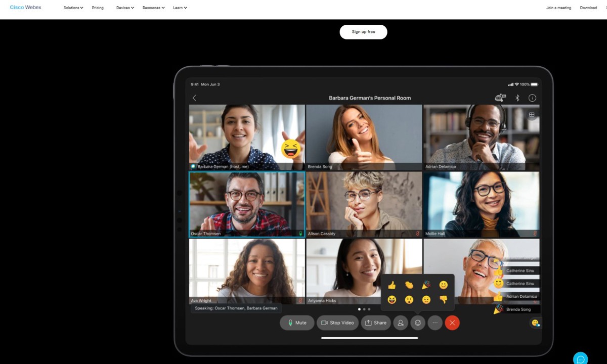This screenshot has height=364, width=607.
Task: Open the meeting info icon
Action: (x=532, y=98)
